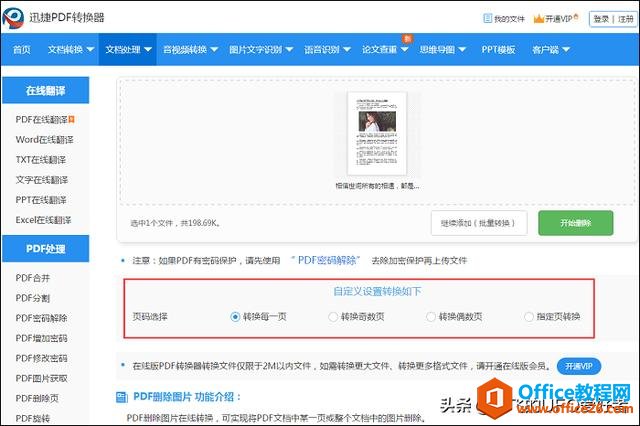This screenshot has height=426, width=640.
Task: Open PDF修改密码 in sidebar
Action: [x=41, y=358]
